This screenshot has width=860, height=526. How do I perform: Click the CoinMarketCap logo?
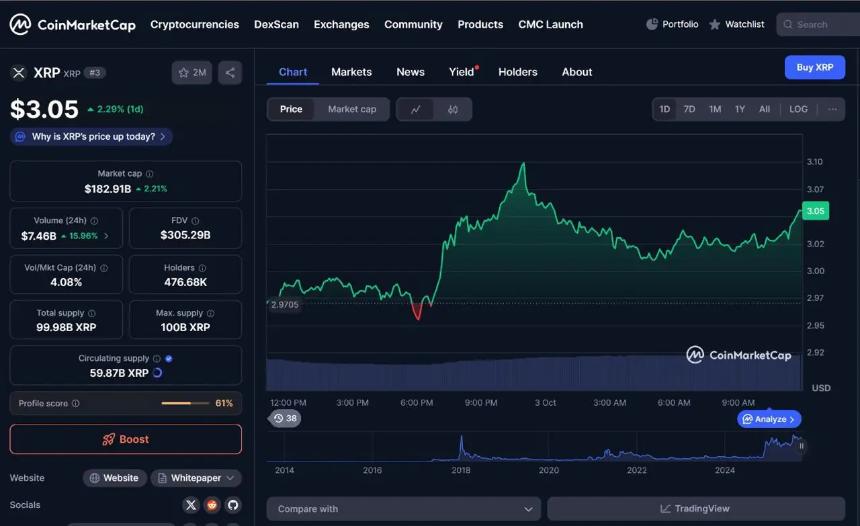[72, 24]
